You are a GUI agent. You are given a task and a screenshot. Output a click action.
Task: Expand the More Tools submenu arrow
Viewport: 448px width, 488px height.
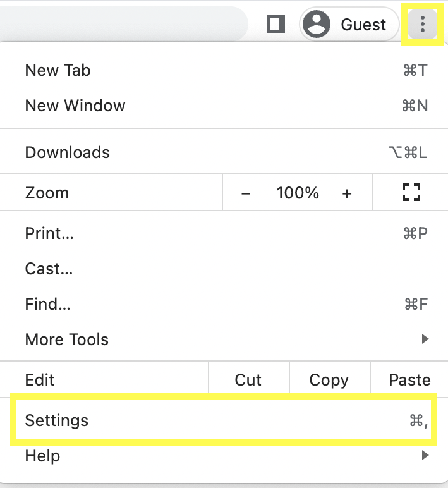tap(425, 339)
